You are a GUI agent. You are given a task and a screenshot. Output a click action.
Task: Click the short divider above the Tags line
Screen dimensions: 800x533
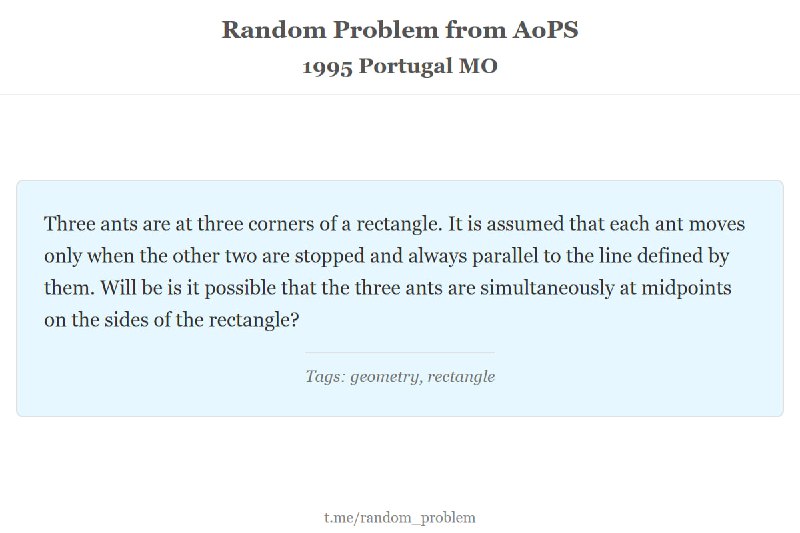click(400, 352)
